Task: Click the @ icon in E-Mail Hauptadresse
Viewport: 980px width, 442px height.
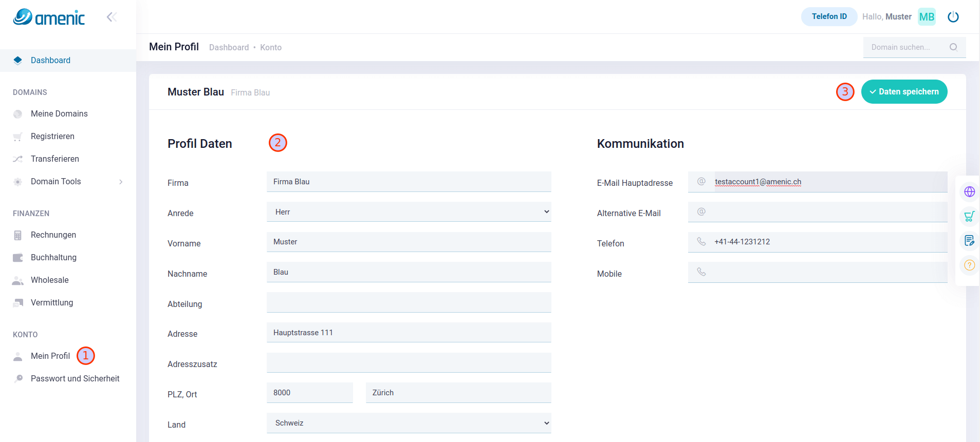Action: click(701, 181)
